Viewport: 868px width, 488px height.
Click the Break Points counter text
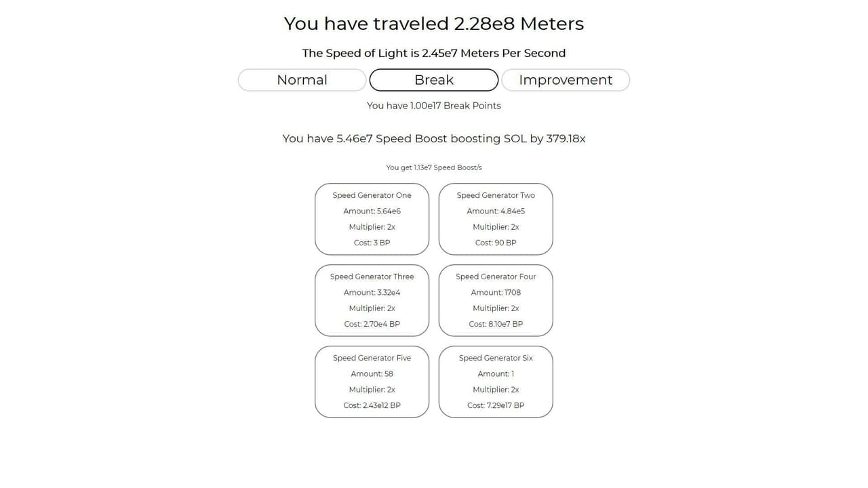(x=434, y=106)
